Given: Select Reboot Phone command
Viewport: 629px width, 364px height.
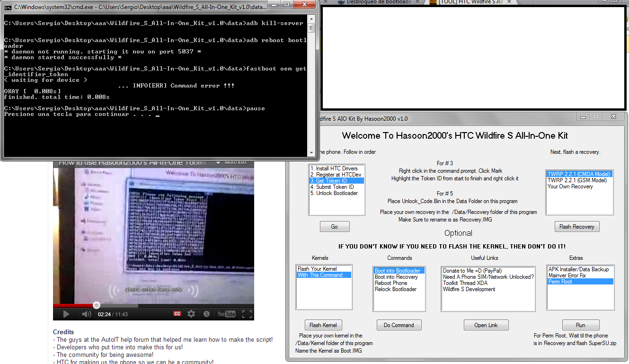Looking at the screenshot, I should point(399,283).
